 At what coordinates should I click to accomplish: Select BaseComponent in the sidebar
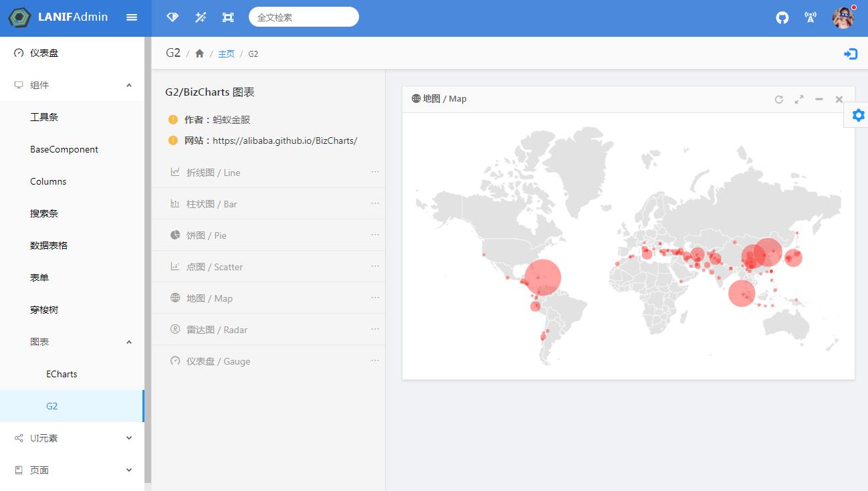(x=72, y=149)
